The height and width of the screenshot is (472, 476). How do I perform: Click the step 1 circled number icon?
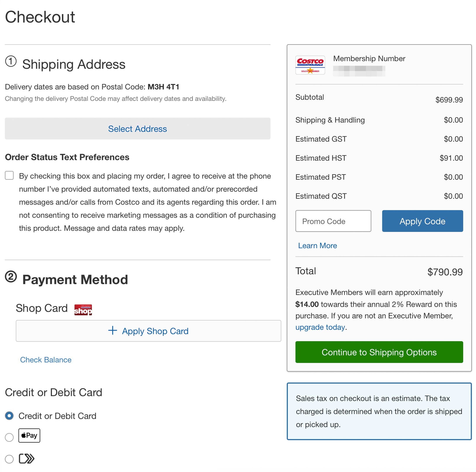11,61
